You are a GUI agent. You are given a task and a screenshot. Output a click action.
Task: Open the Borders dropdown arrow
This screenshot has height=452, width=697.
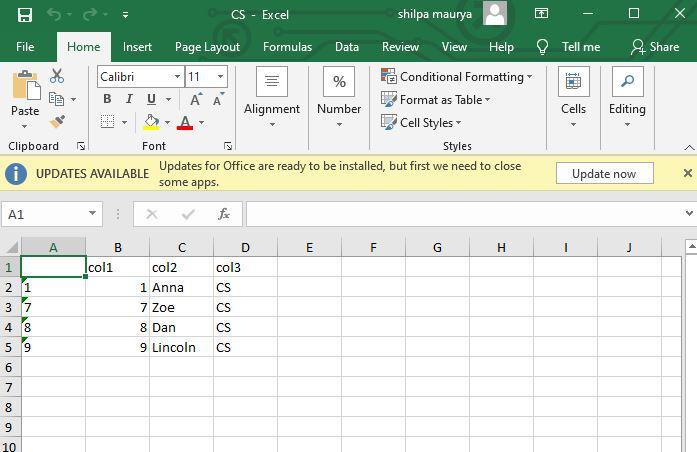(124, 122)
